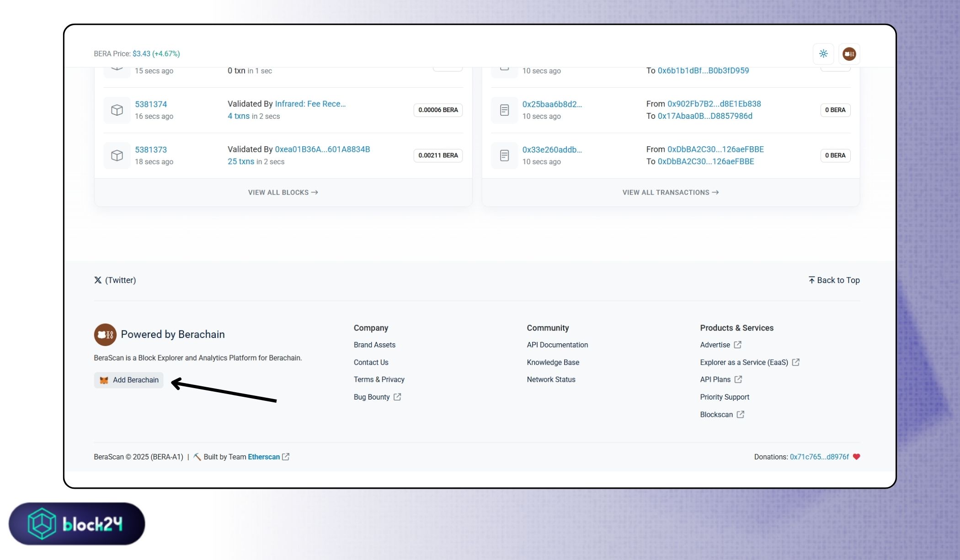Viewport: 960px width, 560px height.
Task: Click transaction document icon for 0x25baa6b8d2
Action: [x=504, y=110]
